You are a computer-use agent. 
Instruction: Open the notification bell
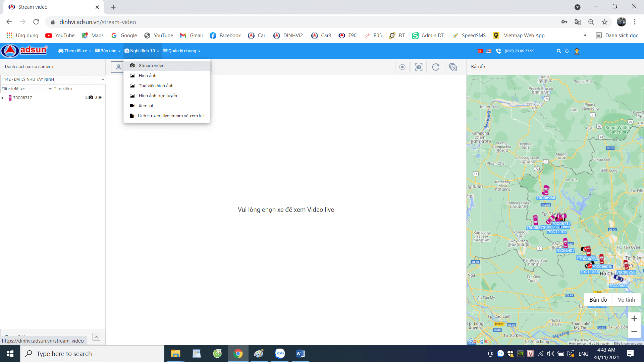567,51
